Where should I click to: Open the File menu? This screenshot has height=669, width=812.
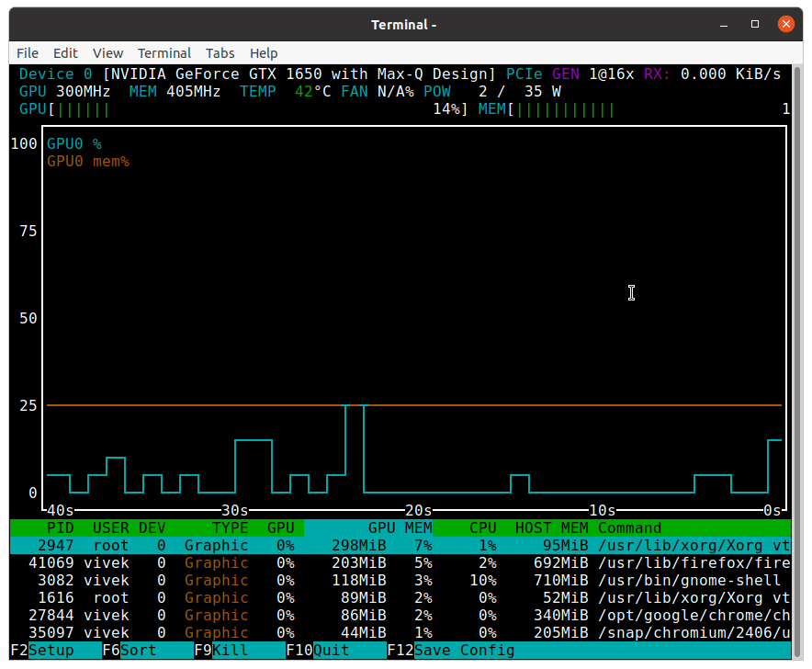click(x=28, y=52)
